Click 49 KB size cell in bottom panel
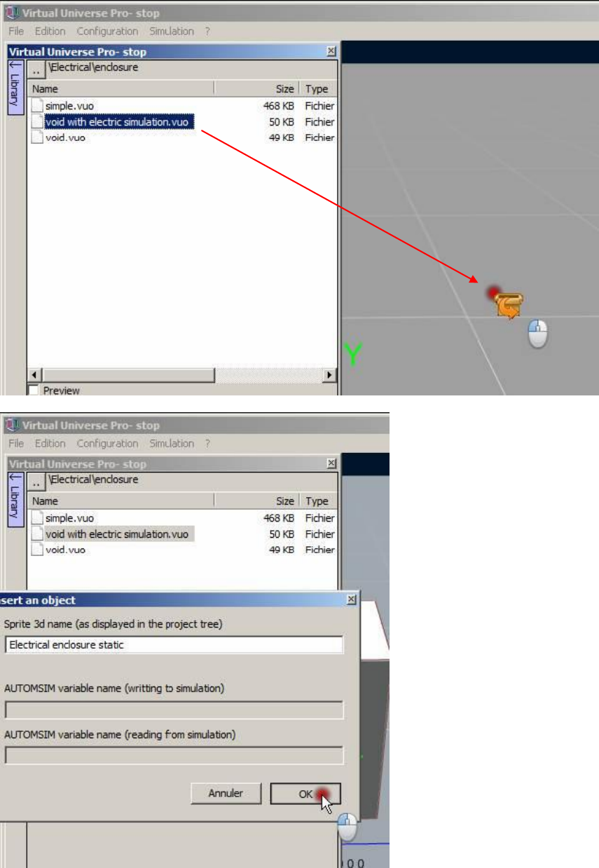 pos(282,550)
